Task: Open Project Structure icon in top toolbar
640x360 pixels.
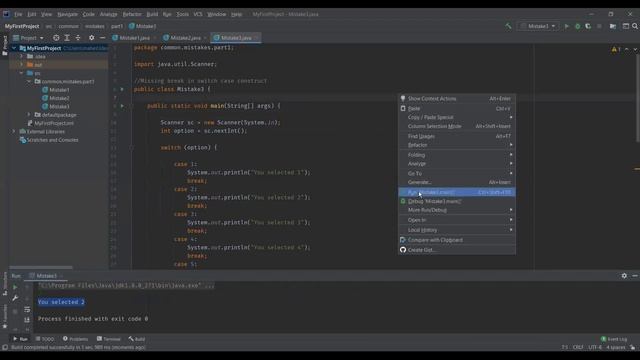Action: (613, 26)
